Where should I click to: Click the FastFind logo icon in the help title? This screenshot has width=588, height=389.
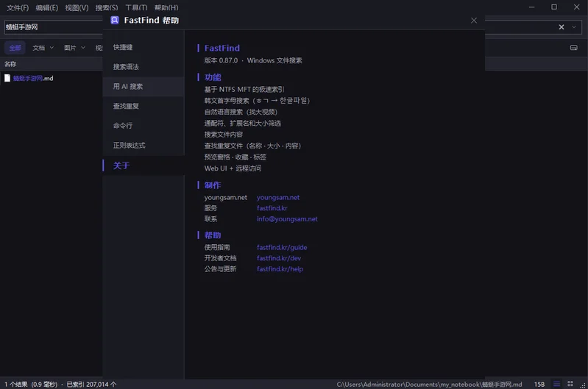pyautogui.click(x=115, y=21)
